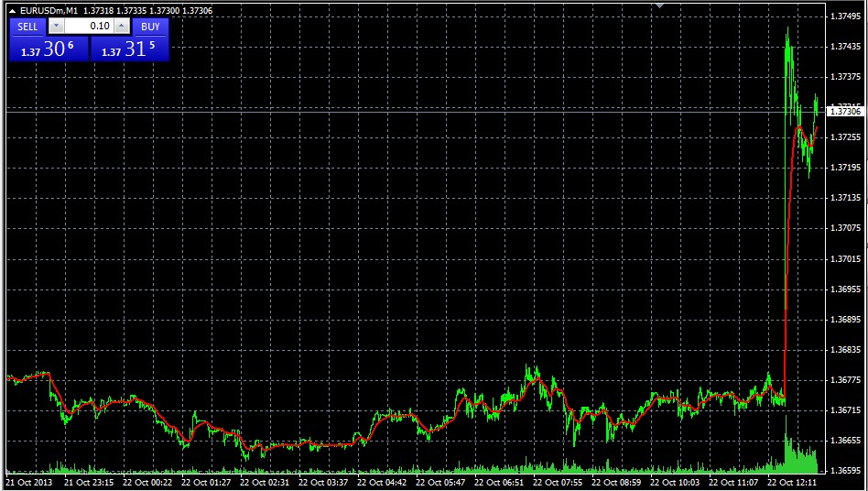The width and height of the screenshot is (868, 491).
Task: Click the 1.37375 price axis label
Action: point(845,77)
